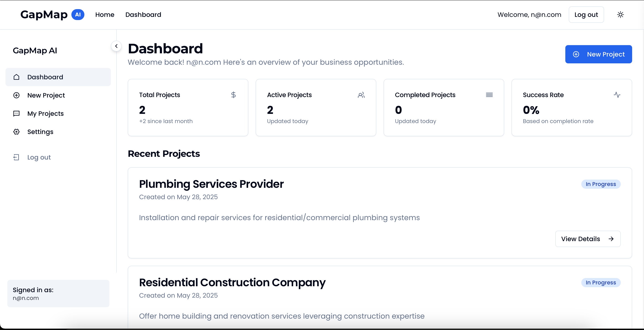The image size is (644, 330).
Task: Open Settings from the sidebar
Action: click(40, 132)
